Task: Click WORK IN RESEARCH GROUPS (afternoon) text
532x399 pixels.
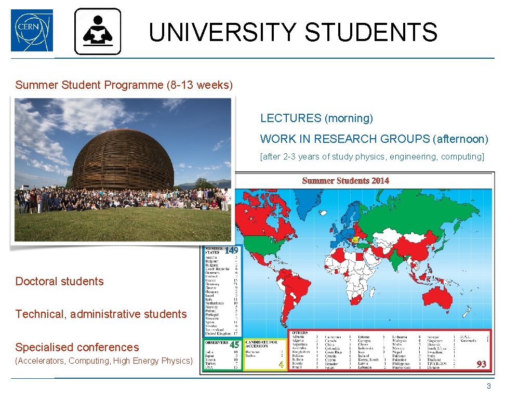Action: coord(374,139)
